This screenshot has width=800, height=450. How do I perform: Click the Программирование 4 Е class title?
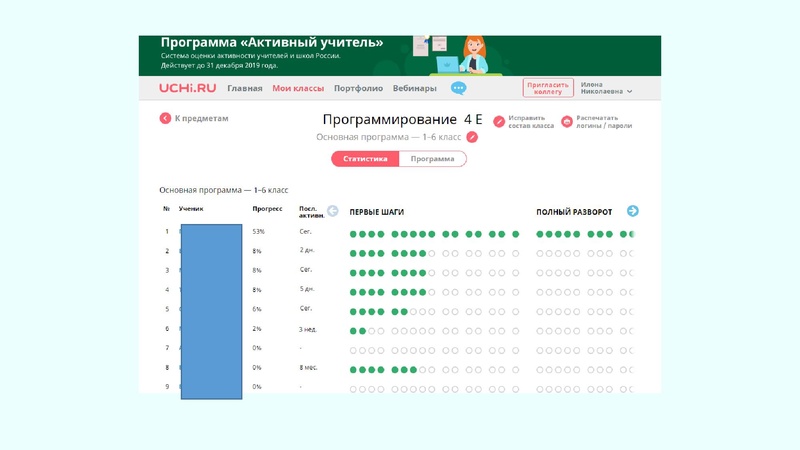(402, 119)
